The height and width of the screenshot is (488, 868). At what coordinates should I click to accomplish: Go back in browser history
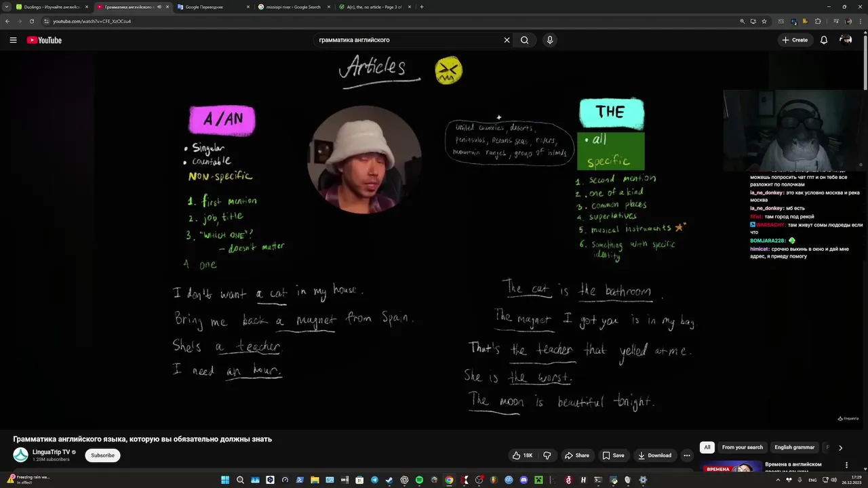click(7, 21)
